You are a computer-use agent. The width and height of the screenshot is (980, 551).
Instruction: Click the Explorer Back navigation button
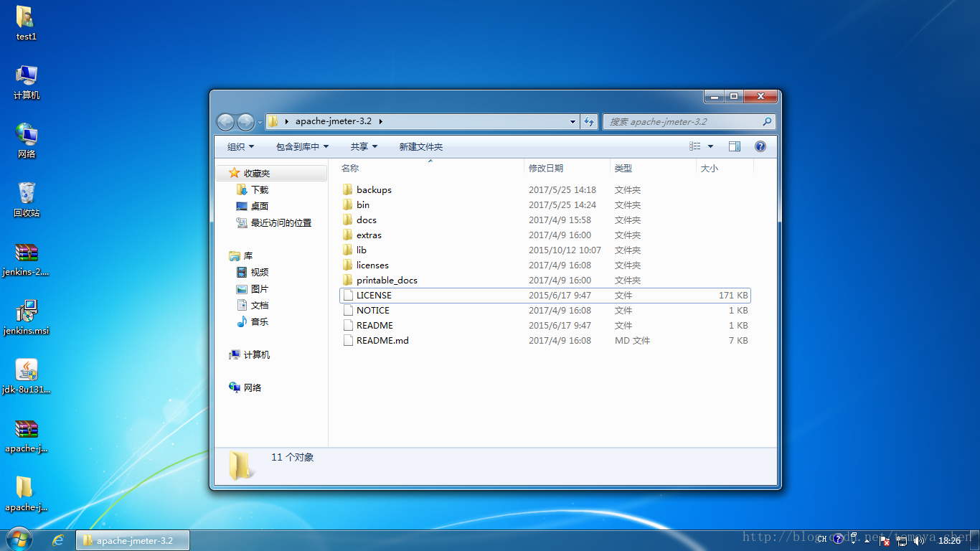pyautogui.click(x=225, y=122)
